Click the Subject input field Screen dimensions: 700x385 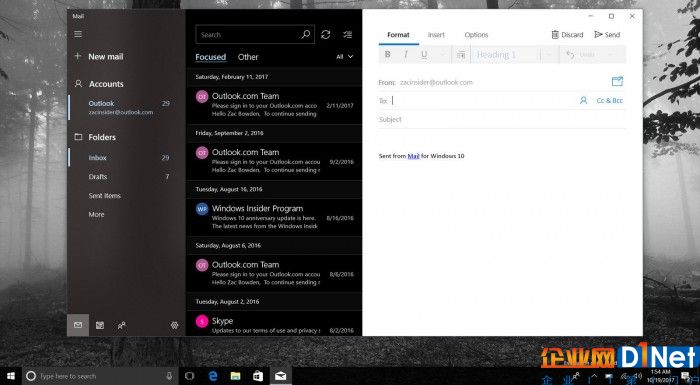[502, 119]
